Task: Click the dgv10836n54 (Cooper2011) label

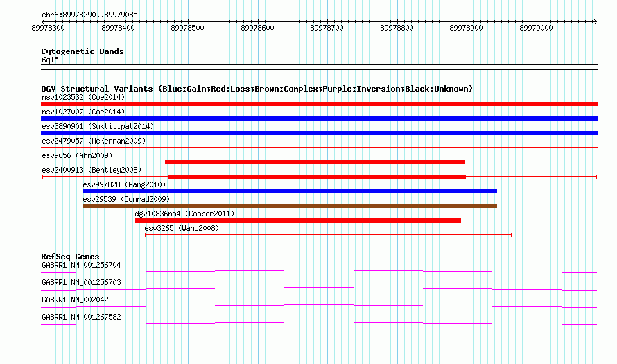Action: [184, 214]
